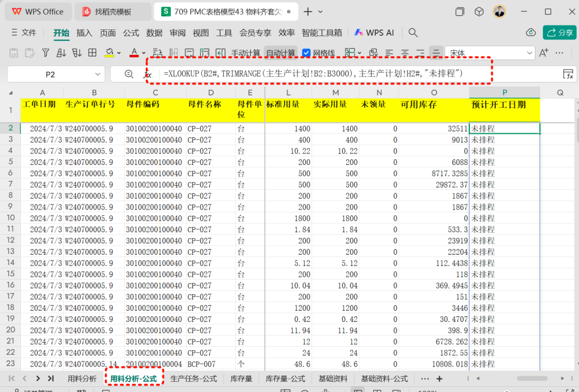Click the filter funnel icon in toolbar
The height and width of the screenshot is (392, 579).
(x=46, y=53)
